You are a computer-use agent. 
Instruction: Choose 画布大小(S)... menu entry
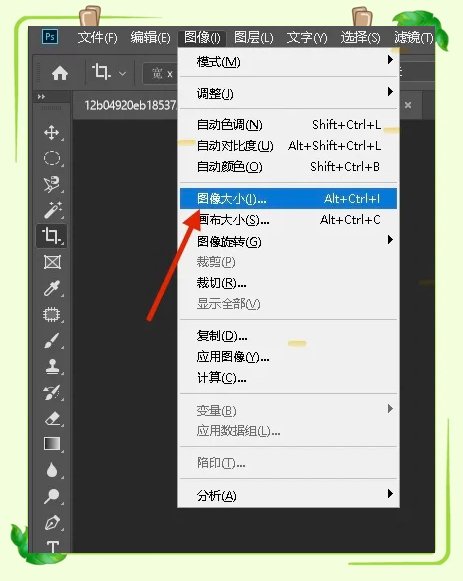(x=288, y=220)
